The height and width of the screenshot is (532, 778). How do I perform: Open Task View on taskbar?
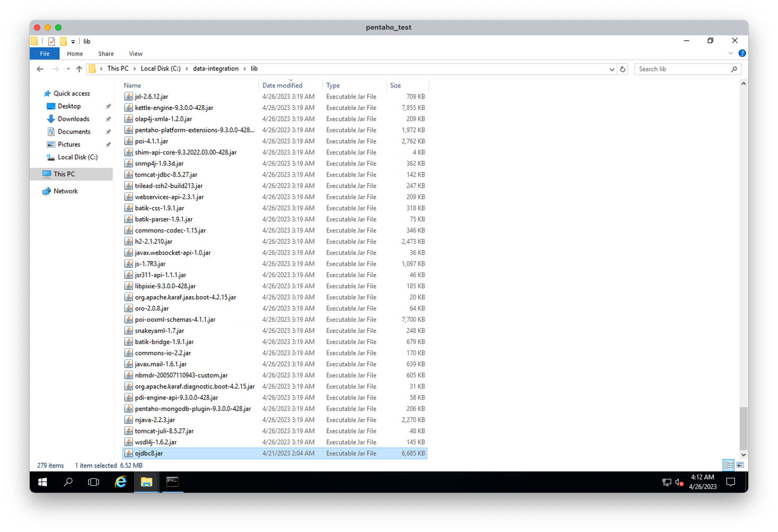click(x=93, y=482)
